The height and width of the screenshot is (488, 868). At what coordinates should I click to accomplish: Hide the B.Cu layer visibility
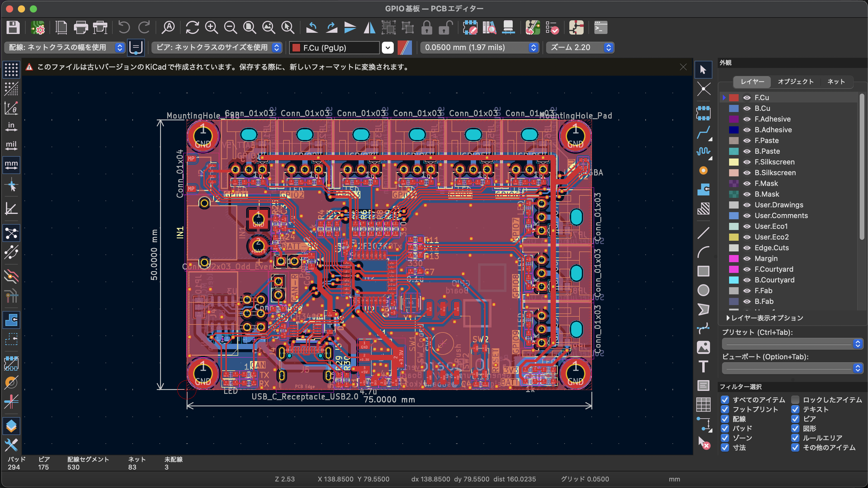[747, 108]
